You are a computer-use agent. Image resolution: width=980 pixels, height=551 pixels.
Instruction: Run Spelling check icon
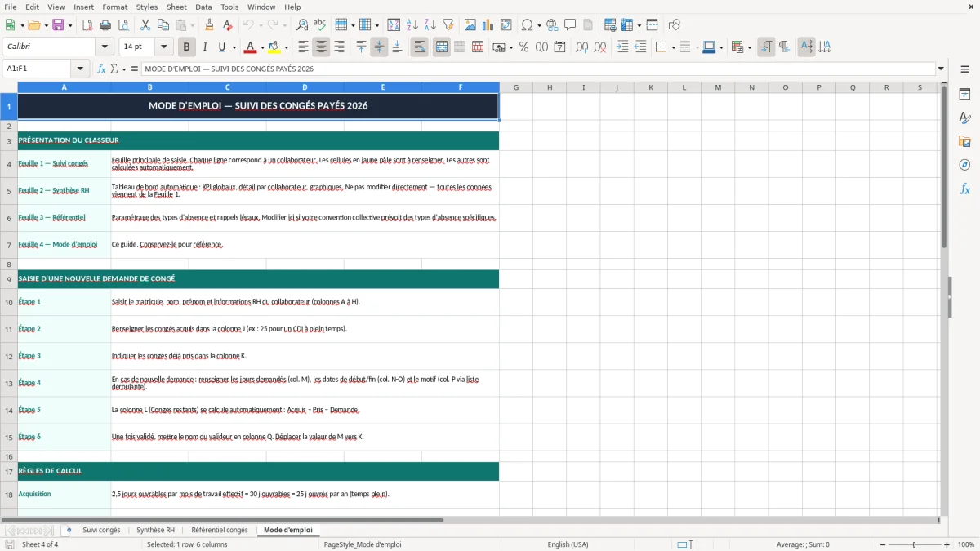319,25
